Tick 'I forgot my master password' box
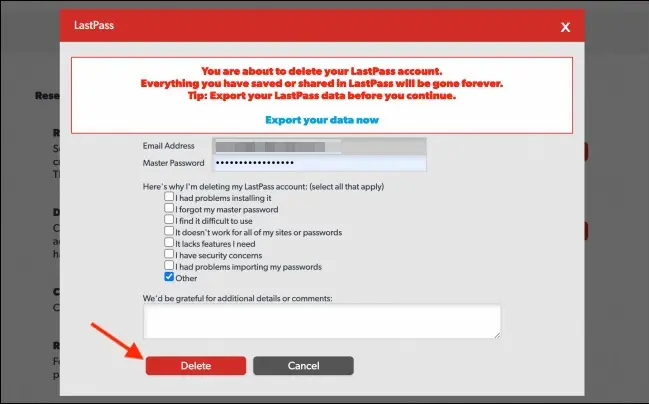This screenshot has height=404, width=649. (169, 210)
